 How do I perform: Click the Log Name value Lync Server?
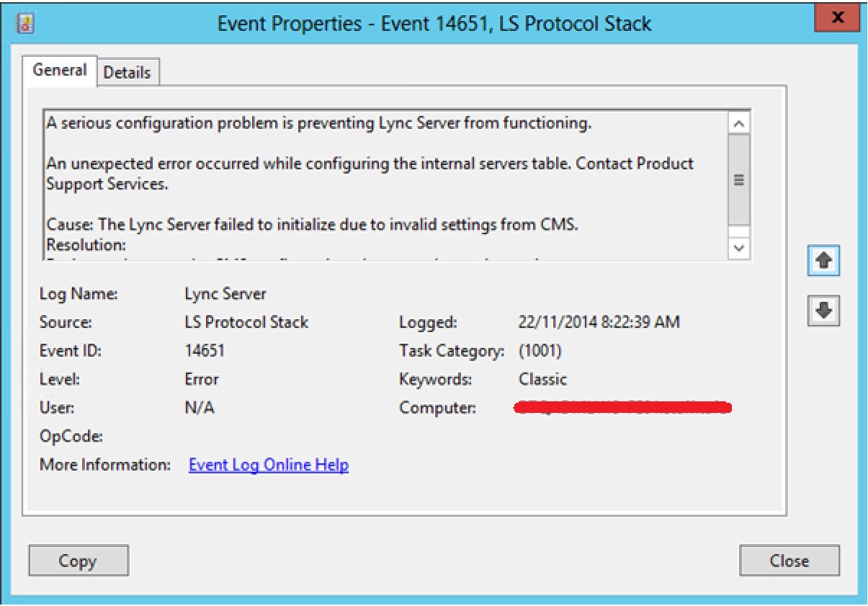point(225,294)
